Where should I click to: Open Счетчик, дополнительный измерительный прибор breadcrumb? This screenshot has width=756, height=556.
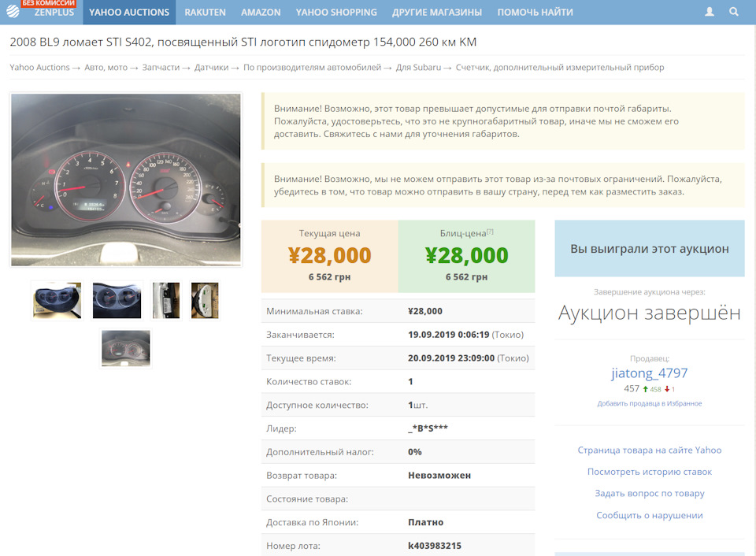[x=560, y=68]
